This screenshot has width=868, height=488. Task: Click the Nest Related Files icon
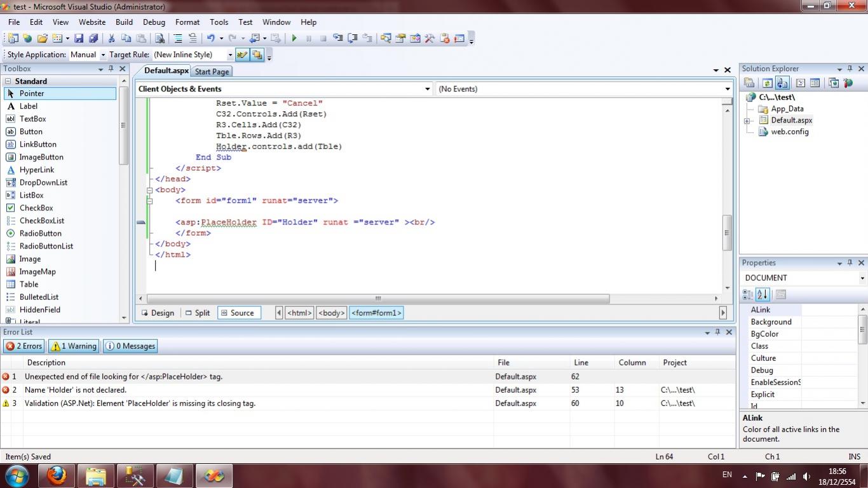tap(782, 83)
